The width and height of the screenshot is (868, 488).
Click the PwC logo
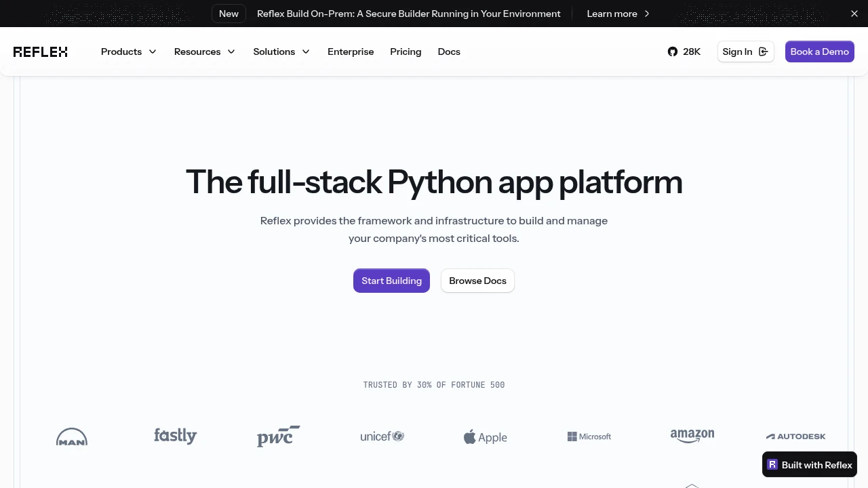point(279,436)
